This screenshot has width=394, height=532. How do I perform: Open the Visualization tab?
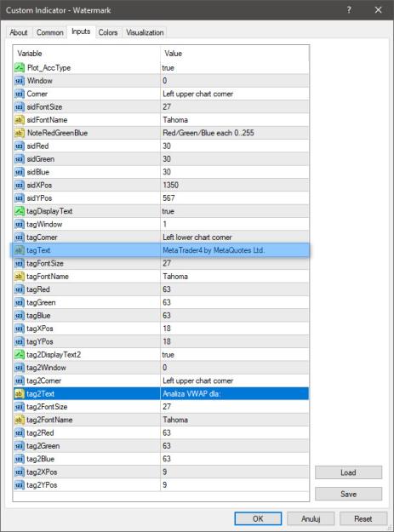coord(145,32)
